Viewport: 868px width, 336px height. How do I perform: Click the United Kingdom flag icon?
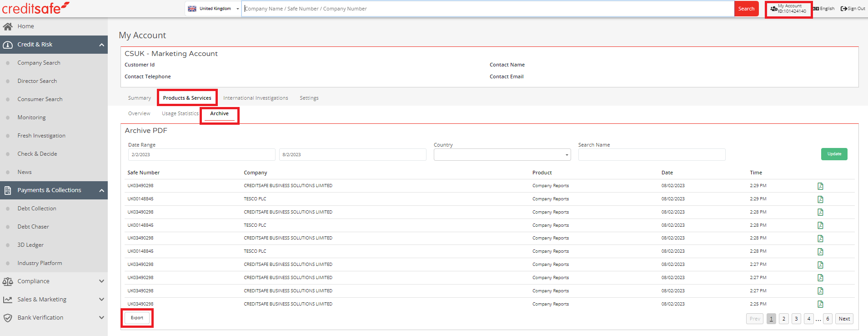[x=192, y=9]
